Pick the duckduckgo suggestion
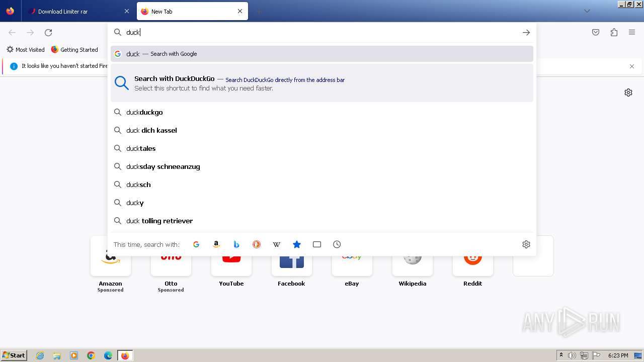The height and width of the screenshot is (362, 644). (322, 112)
